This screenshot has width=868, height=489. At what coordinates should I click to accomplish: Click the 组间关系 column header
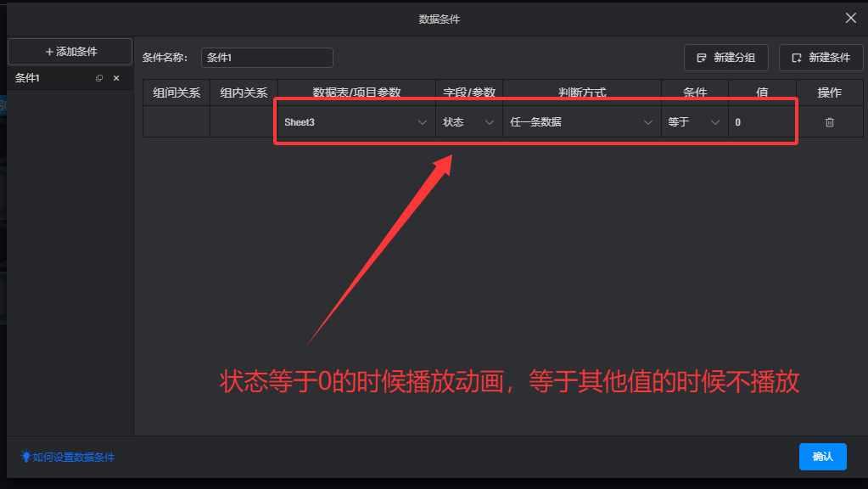(x=176, y=93)
